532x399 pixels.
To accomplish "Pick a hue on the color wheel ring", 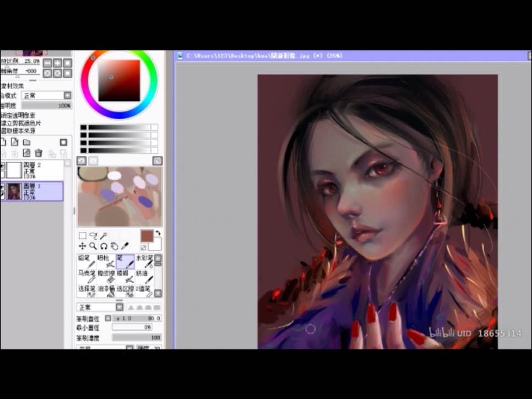I will 120,115.
